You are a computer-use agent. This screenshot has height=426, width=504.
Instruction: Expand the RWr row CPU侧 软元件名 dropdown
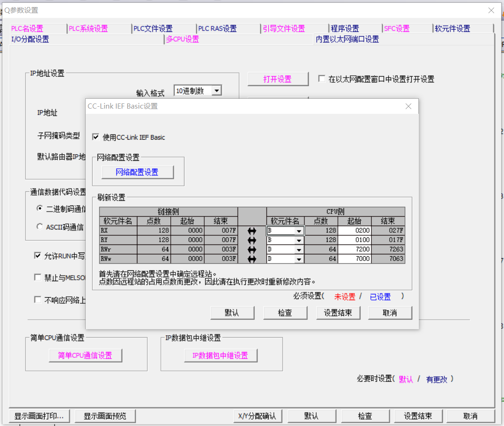(299, 250)
